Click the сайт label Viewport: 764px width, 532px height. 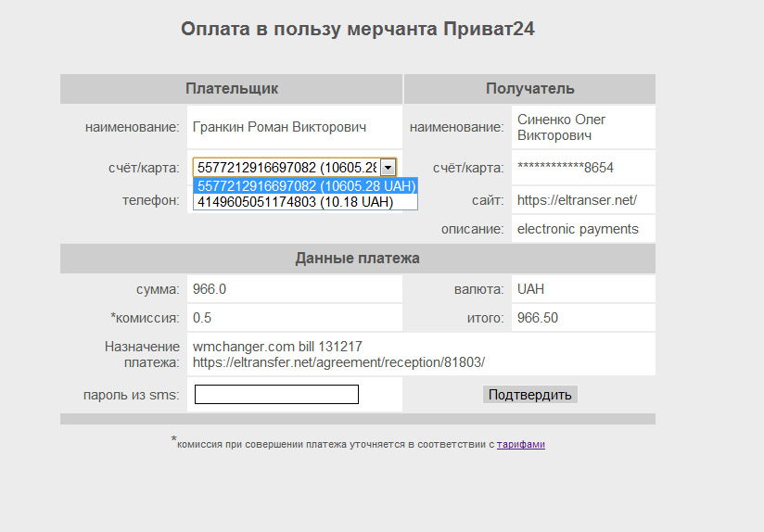coord(488,200)
